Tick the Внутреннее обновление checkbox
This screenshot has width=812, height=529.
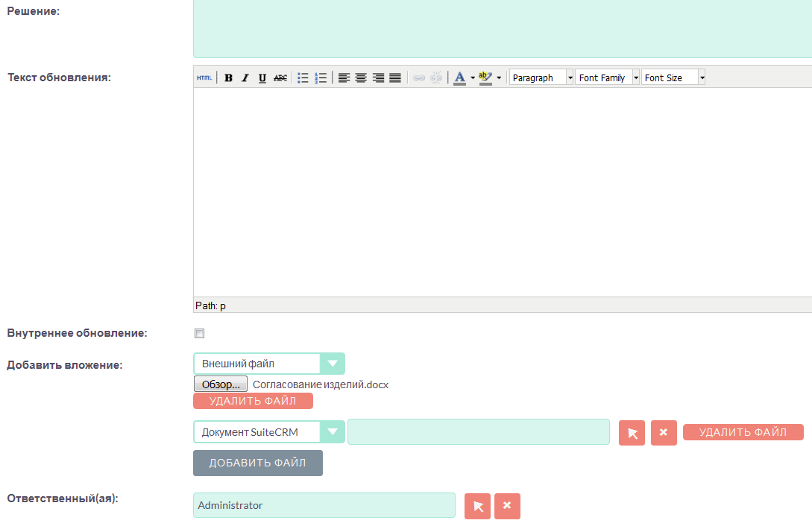click(199, 334)
